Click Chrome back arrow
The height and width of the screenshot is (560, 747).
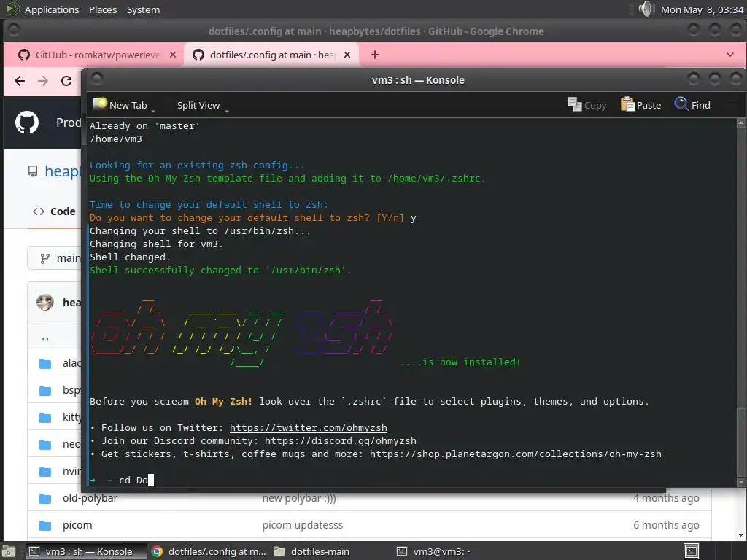coord(20,81)
